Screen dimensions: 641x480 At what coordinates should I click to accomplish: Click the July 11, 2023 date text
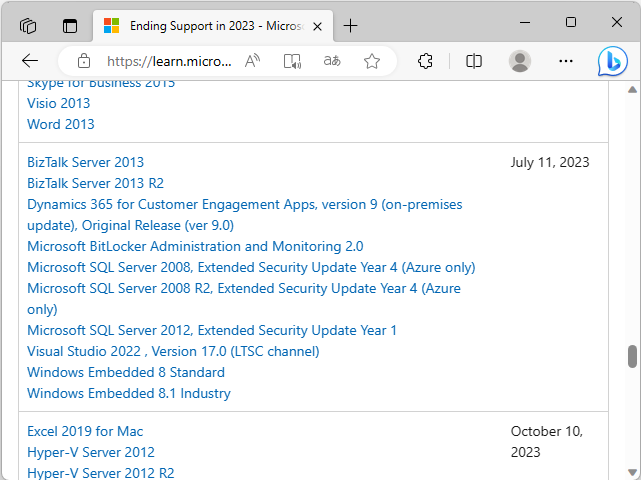point(550,162)
